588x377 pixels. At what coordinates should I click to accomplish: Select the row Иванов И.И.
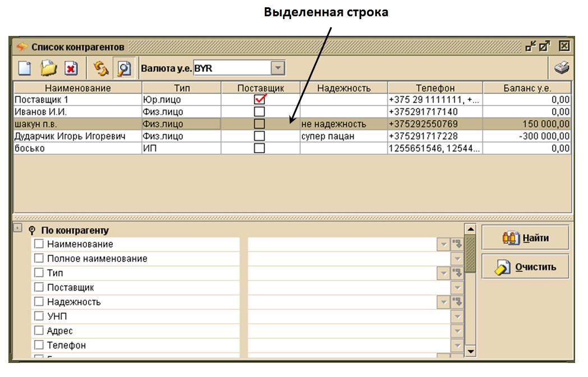[292, 112]
